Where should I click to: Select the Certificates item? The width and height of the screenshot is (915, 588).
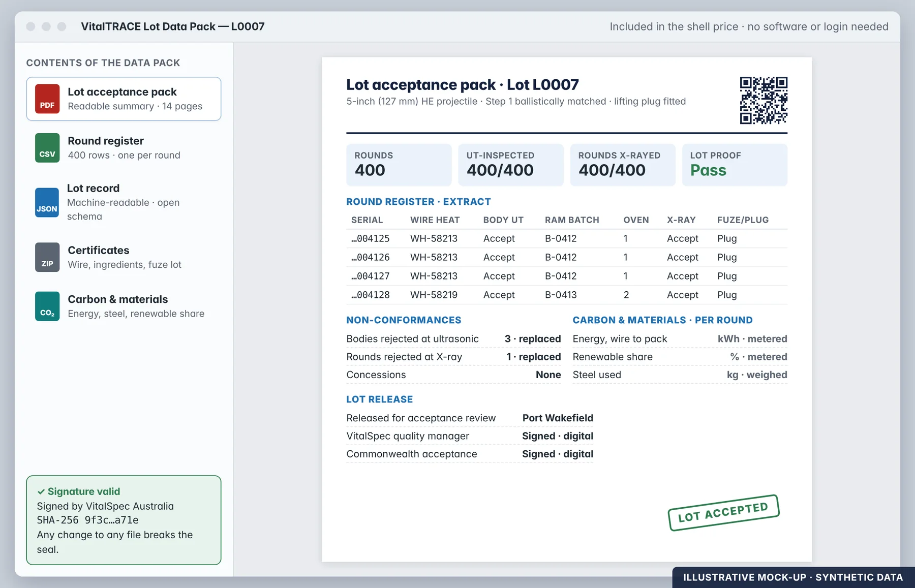click(124, 257)
